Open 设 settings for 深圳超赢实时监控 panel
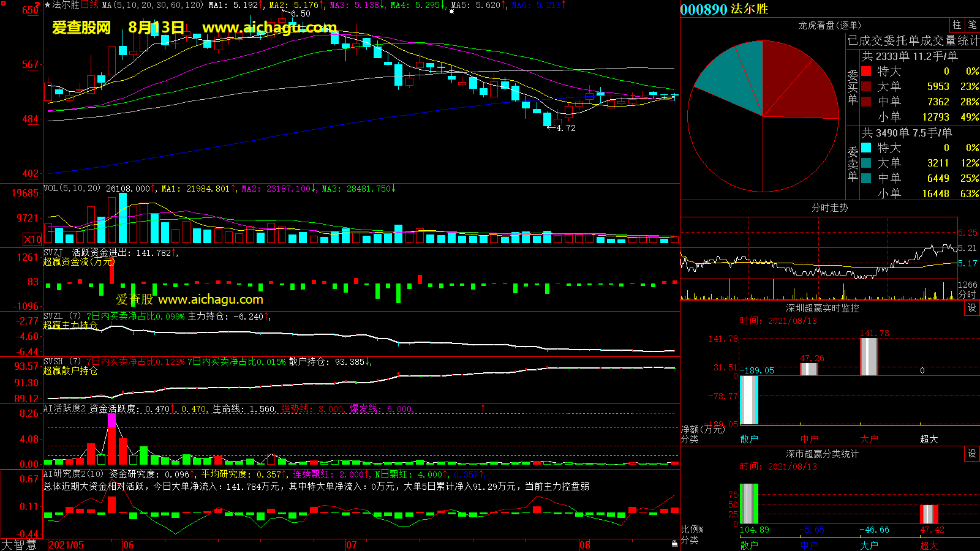980x551 pixels. (x=972, y=308)
